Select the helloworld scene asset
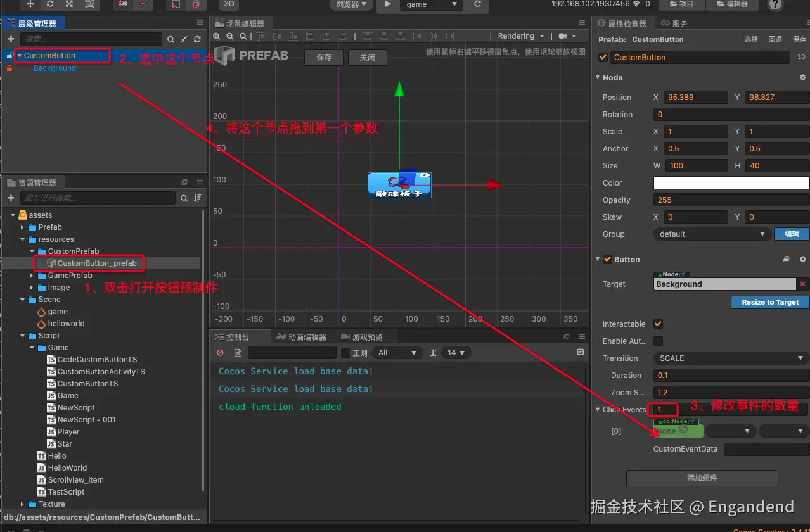The image size is (810, 532). point(66,324)
